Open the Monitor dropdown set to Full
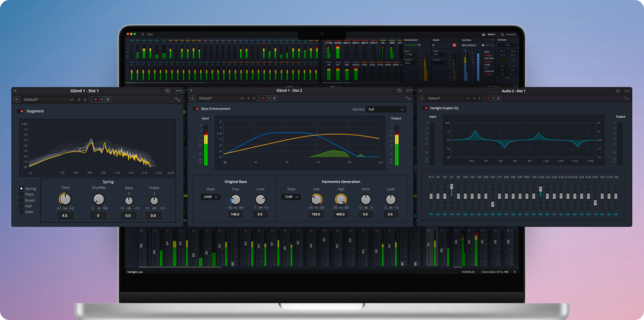Screen dimensions: 644x320 pos(385,109)
